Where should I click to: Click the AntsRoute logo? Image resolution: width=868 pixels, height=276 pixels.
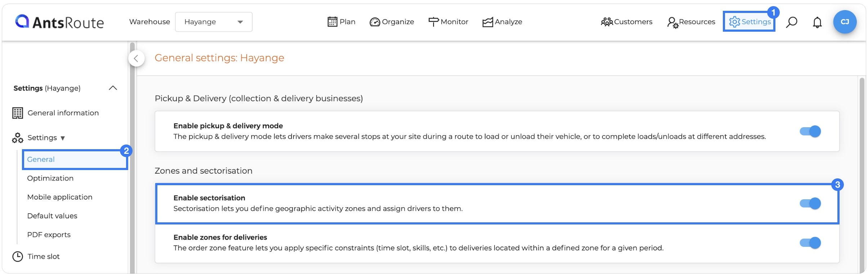click(59, 22)
